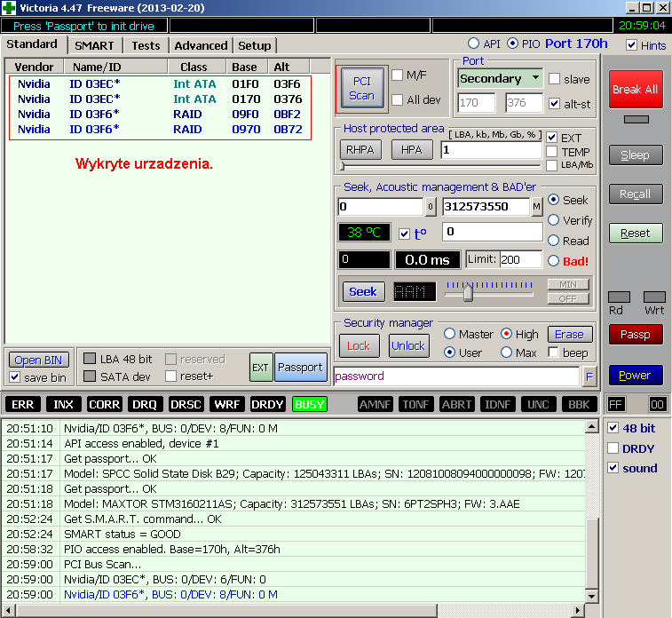Switch to the SMART tab
The image size is (672, 618).
point(94,45)
